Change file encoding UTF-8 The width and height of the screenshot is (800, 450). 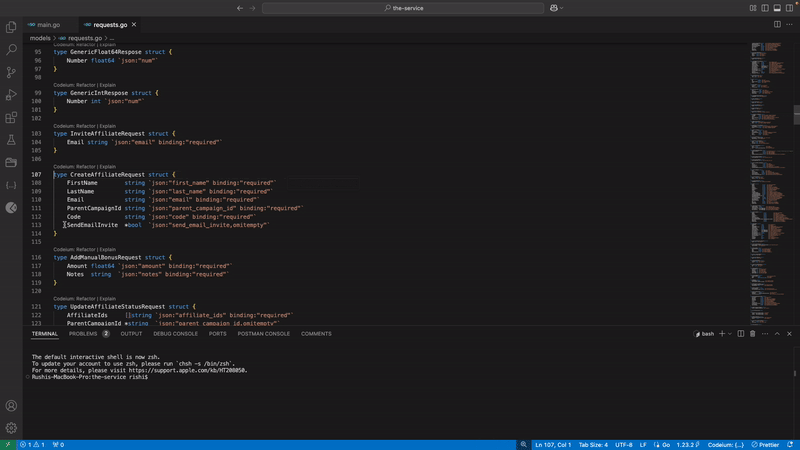623,445
